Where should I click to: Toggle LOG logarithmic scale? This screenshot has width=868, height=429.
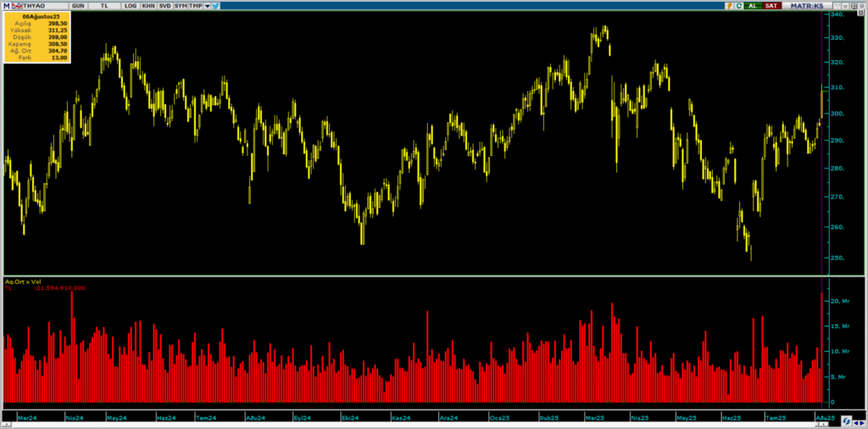(x=130, y=6)
